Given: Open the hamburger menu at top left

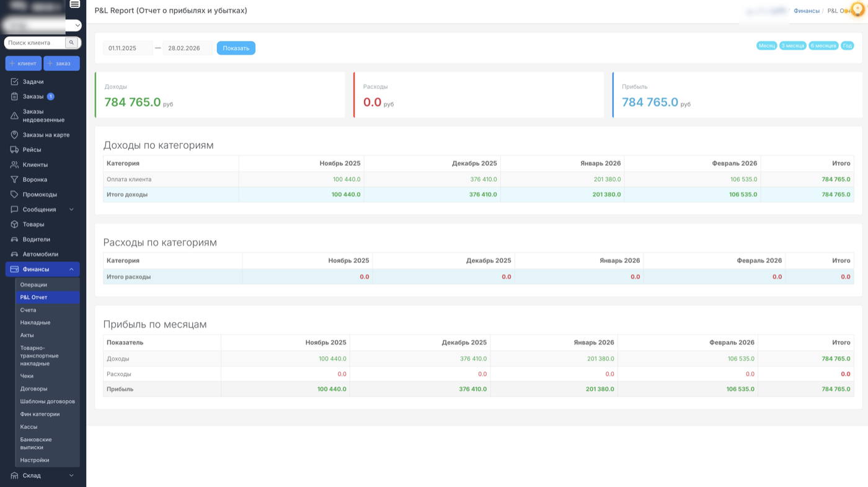Looking at the screenshot, I should point(74,5).
